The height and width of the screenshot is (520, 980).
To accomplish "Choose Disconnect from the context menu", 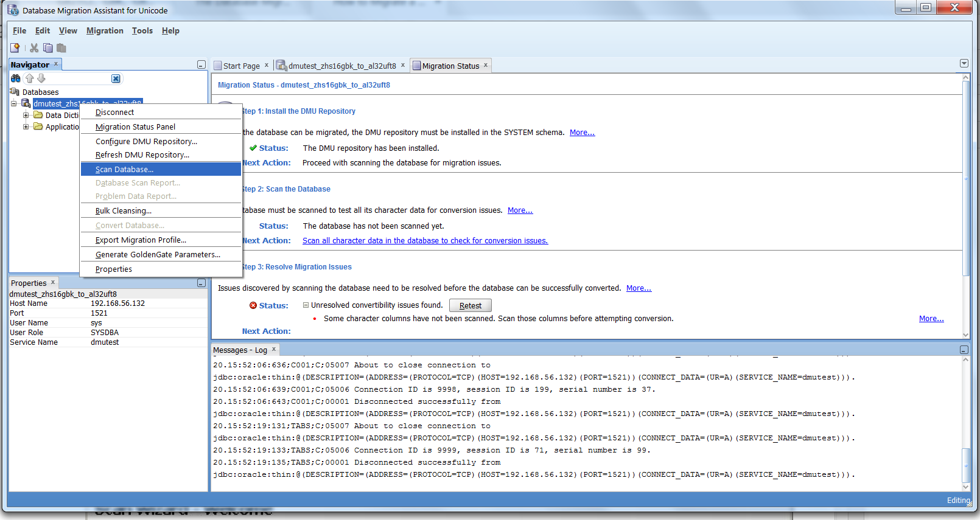I will 161,112.
